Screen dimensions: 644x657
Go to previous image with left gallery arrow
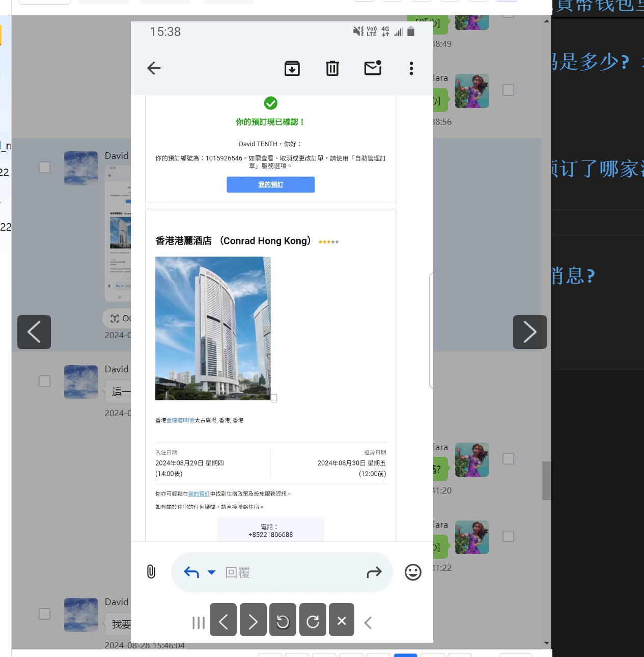[34, 332]
